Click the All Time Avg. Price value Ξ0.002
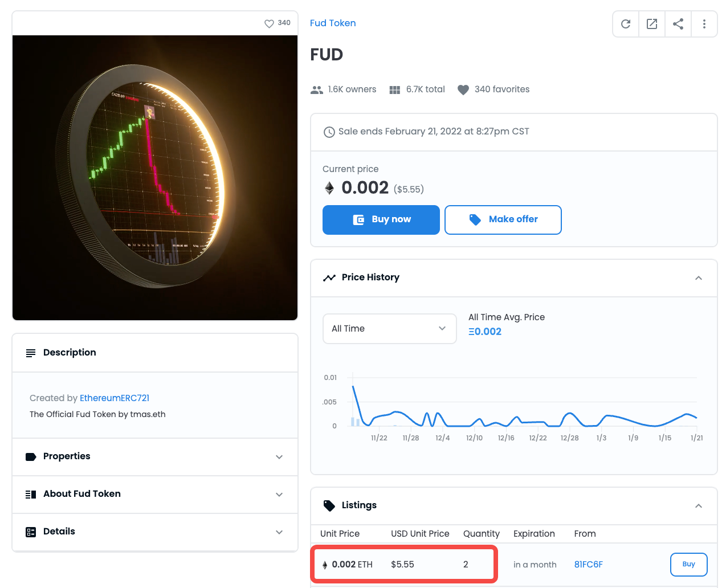726x588 pixels. click(x=485, y=332)
